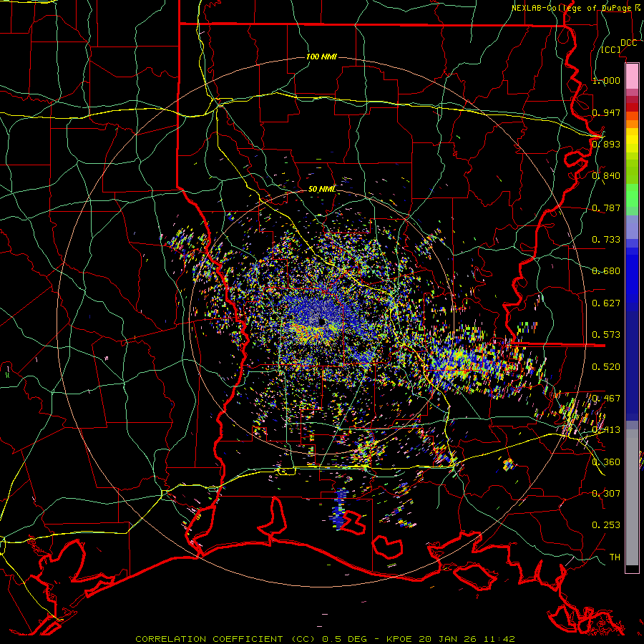This screenshot has width=644, height=644.
Task: Click the yellow segment of the color bar
Action: point(632,140)
